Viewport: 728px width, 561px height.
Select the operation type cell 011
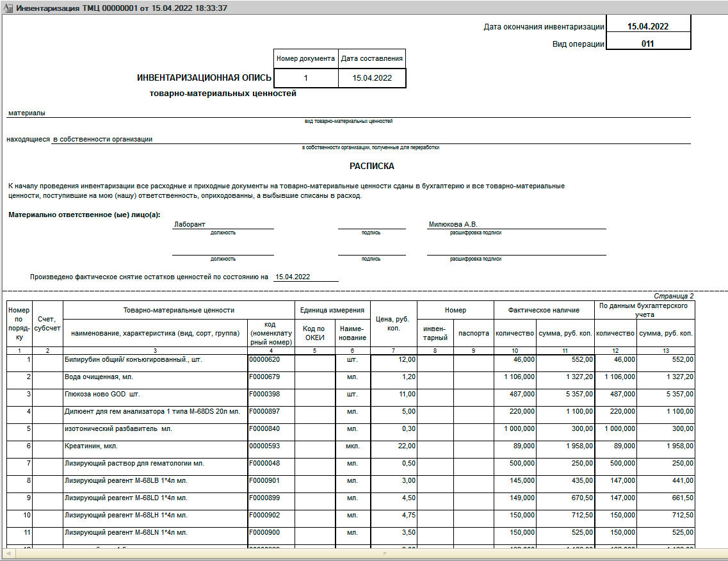point(648,44)
